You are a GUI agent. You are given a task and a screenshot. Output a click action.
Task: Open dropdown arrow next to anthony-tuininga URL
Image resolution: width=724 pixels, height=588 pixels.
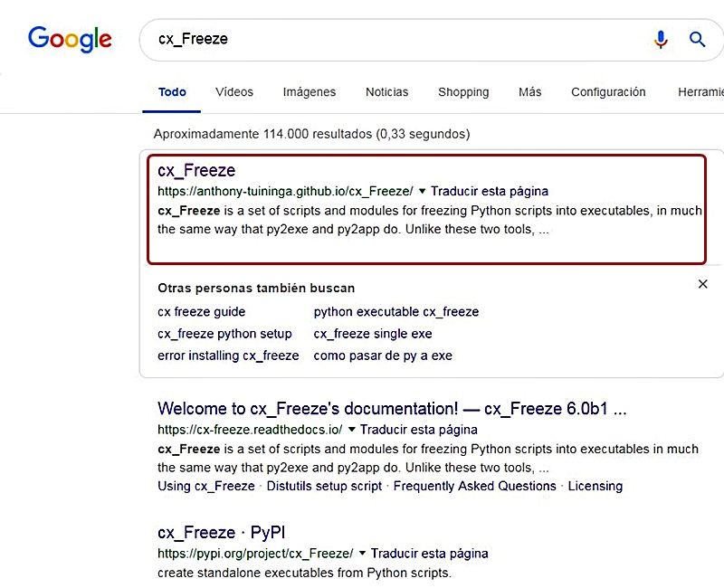[422, 191]
